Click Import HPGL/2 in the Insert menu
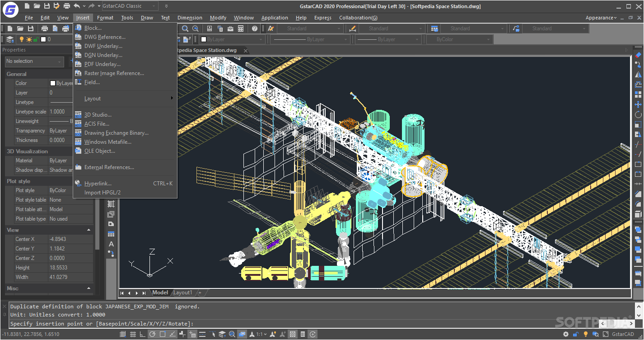 coord(125,193)
